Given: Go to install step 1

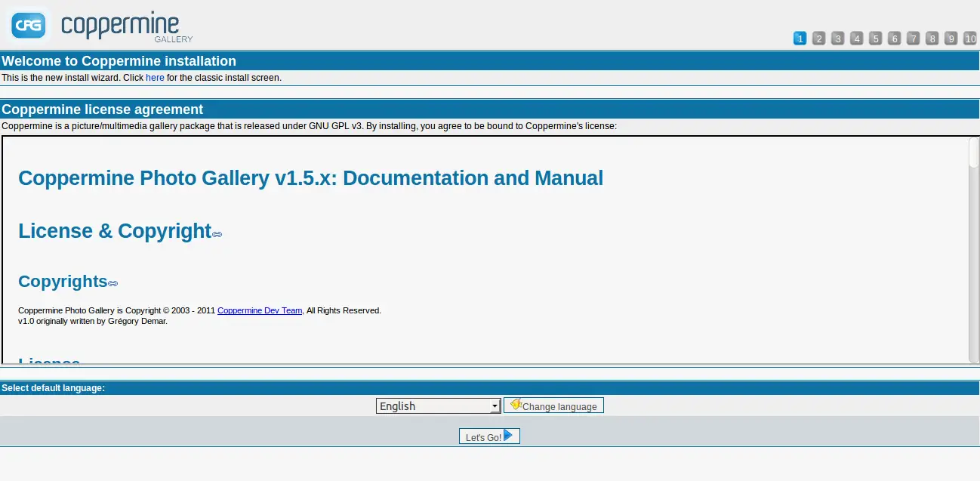Looking at the screenshot, I should click(800, 39).
